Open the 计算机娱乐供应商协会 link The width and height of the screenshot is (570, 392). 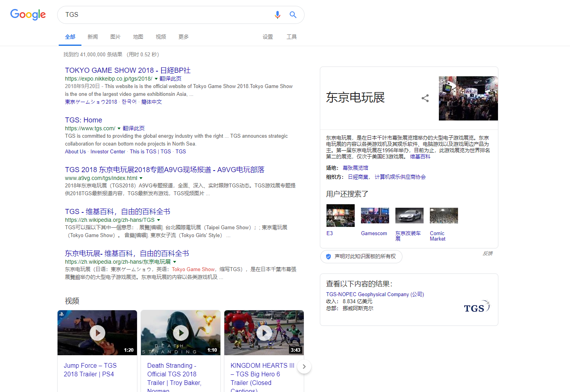click(400, 177)
